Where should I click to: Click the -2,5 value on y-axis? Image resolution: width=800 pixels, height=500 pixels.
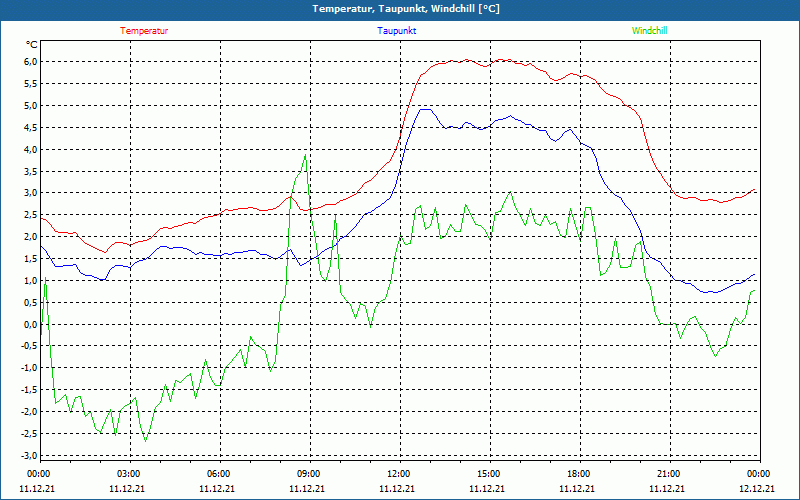tap(30, 434)
